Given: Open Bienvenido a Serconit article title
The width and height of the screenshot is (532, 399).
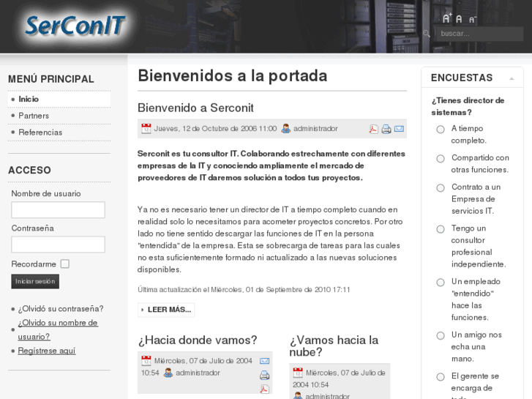Looking at the screenshot, I should [195, 108].
